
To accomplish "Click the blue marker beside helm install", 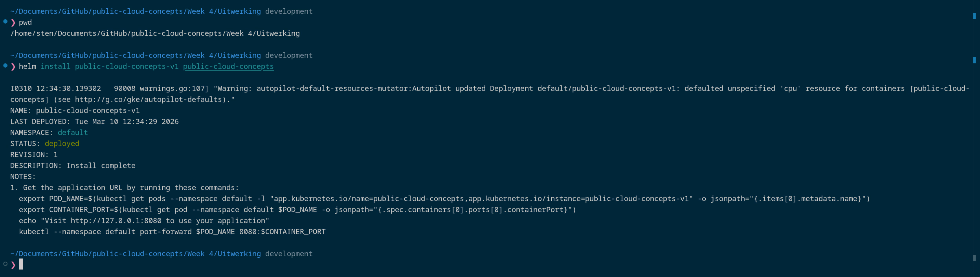I will click(6, 66).
